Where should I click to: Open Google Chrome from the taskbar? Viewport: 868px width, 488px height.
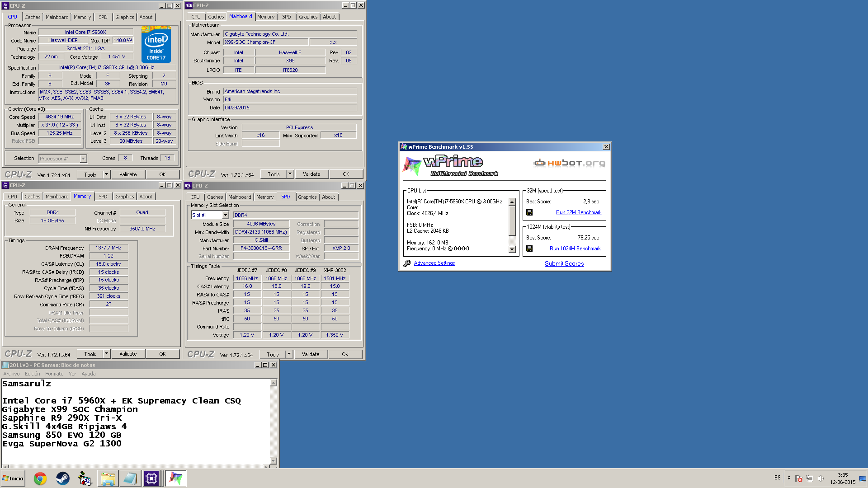(x=40, y=479)
